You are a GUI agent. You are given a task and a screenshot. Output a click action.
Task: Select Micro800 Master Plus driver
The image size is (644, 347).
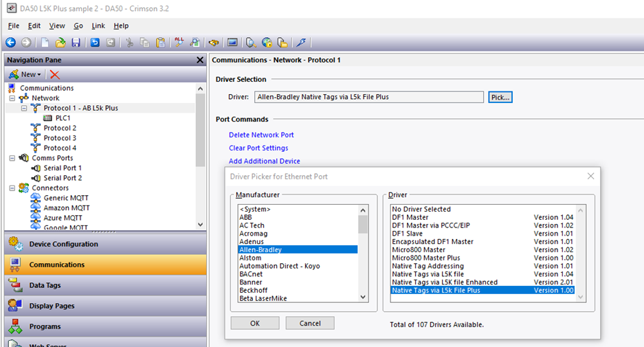pyautogui.click(x=482, y=258)
